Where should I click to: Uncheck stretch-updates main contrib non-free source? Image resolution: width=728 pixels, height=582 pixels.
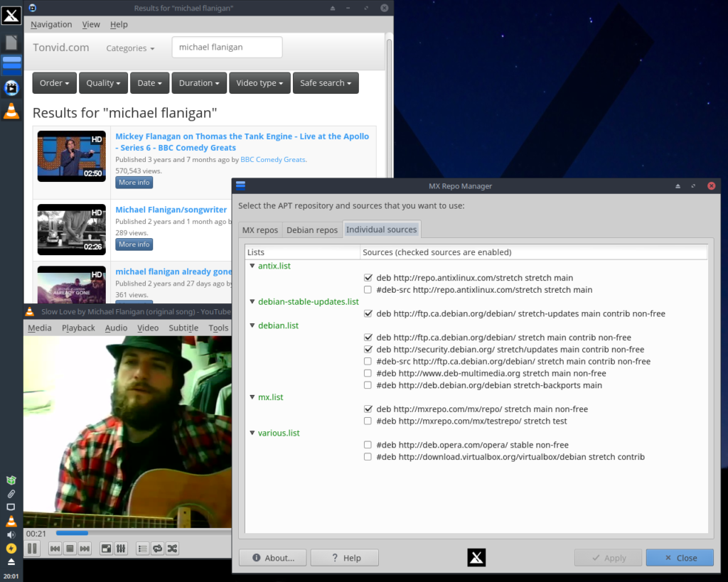(368, 313)
